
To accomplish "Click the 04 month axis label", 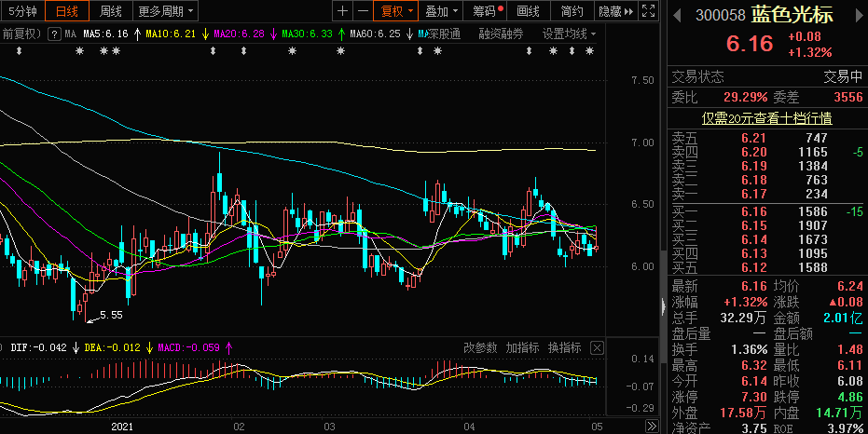I will click(x=470, y=427).
